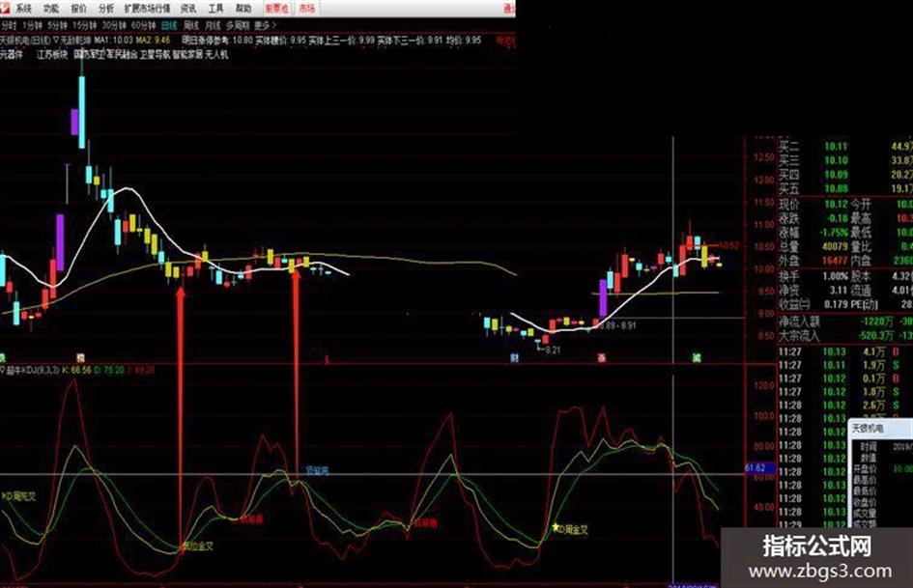Click the 11:27 trade of 4.1万
The image size is (913, 588).
pyautogui.click(x=845, y=351)
